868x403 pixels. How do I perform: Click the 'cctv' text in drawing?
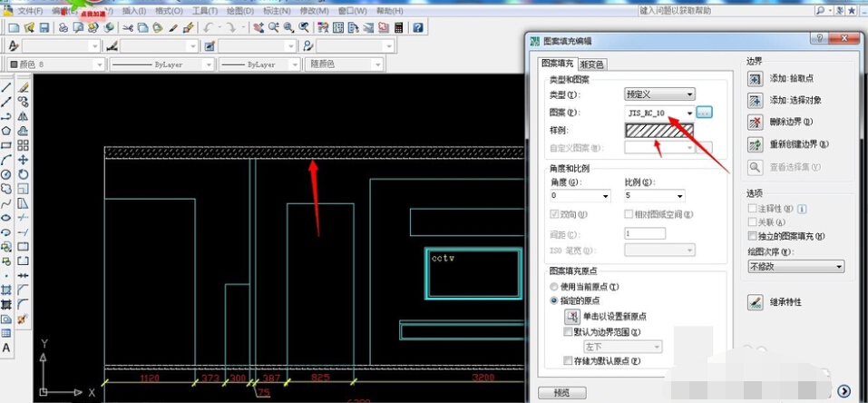tap(443, 259)
